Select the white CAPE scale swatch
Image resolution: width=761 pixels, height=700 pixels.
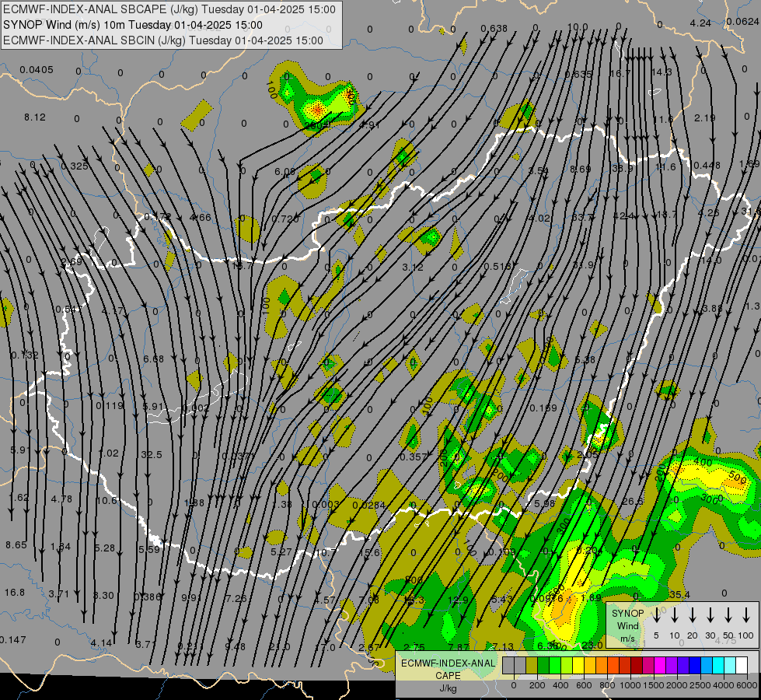point(741,666)
